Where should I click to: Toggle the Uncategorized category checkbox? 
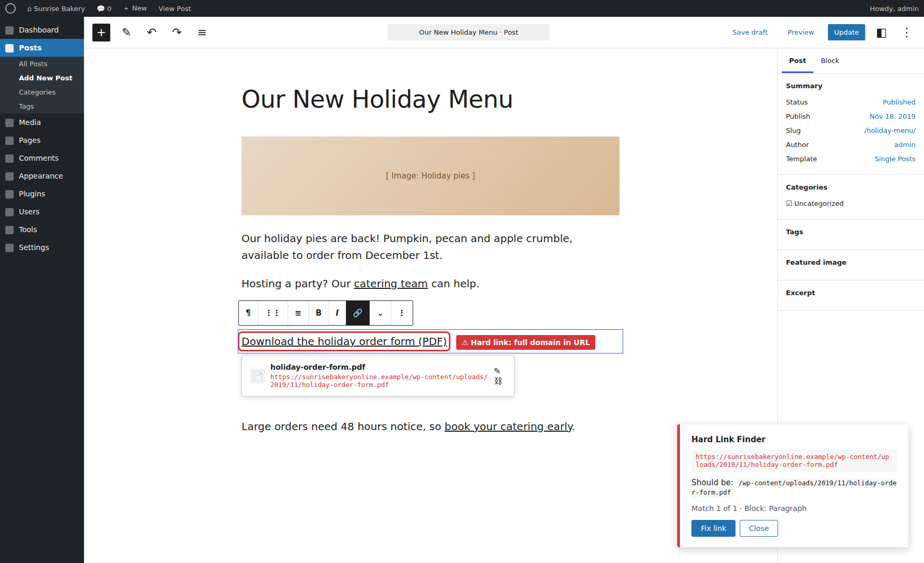tap(789, 204)
